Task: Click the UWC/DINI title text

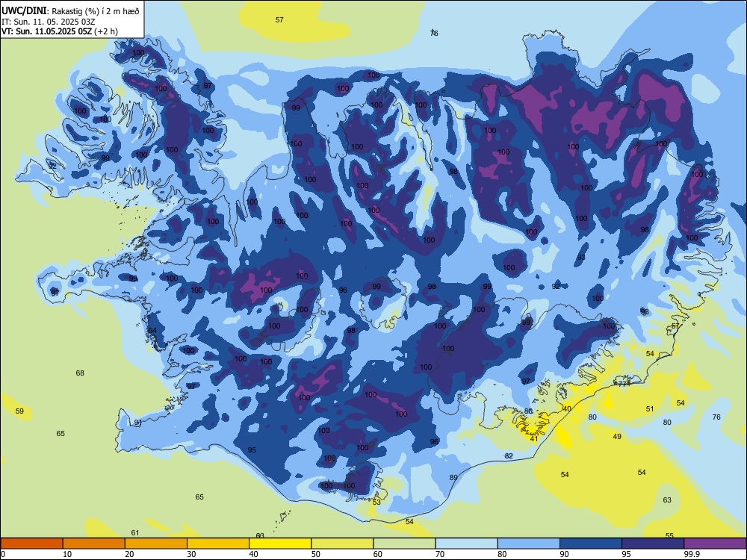Action: 24,10
